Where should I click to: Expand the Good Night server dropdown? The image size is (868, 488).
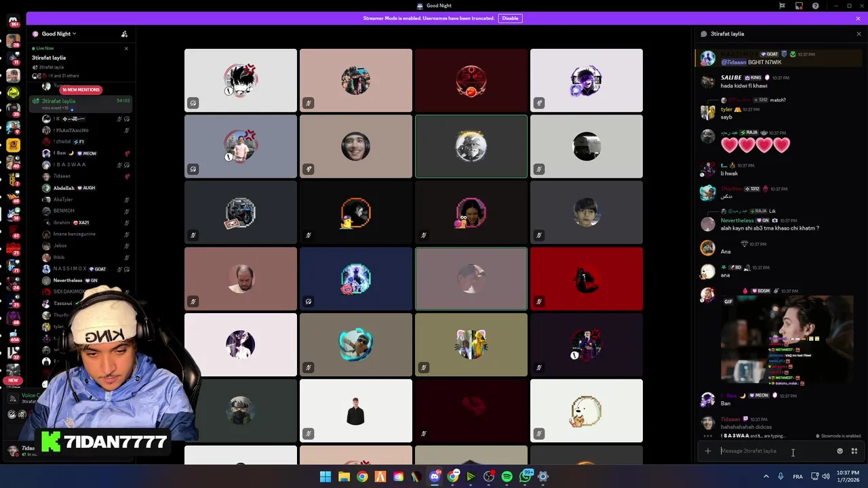point(59,34)
